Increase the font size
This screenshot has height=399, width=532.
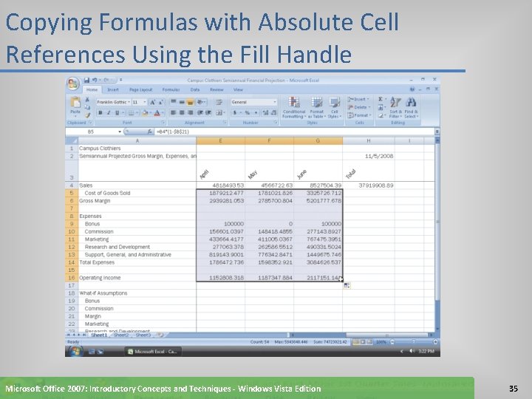[x=153, y=102]
